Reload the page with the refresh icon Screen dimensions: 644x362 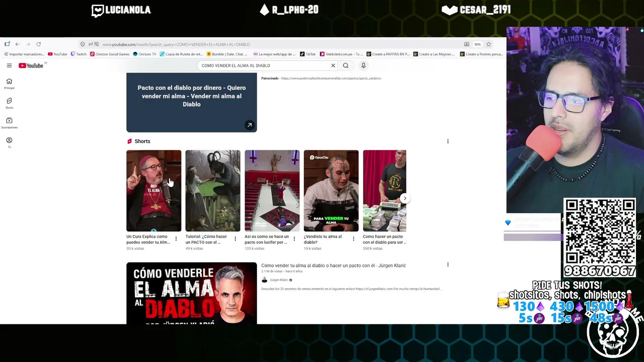38,44
